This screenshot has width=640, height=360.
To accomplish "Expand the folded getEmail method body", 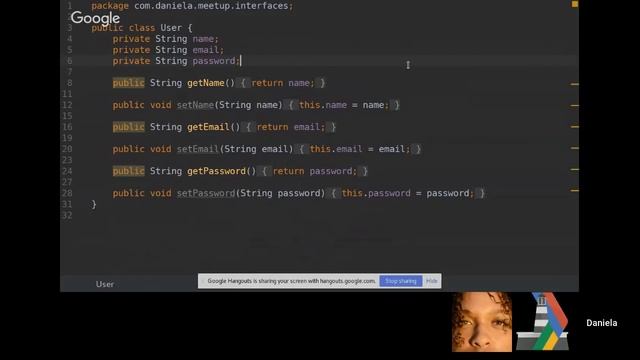I will (x=291, y=127).
